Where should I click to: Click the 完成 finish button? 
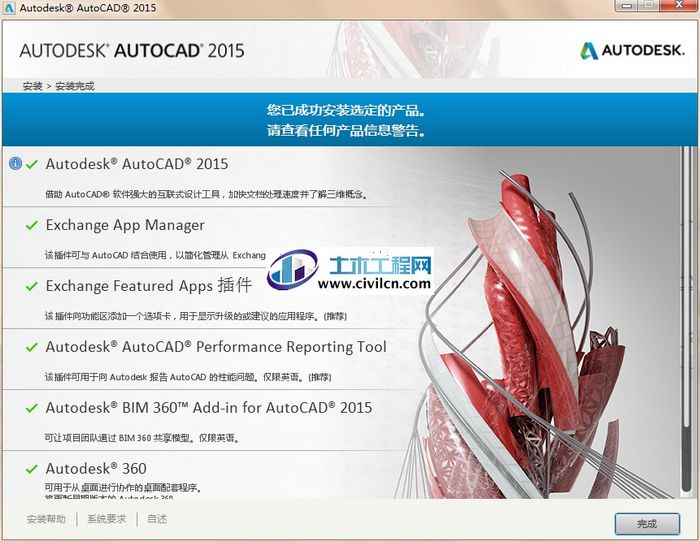(x=647, y=524)
